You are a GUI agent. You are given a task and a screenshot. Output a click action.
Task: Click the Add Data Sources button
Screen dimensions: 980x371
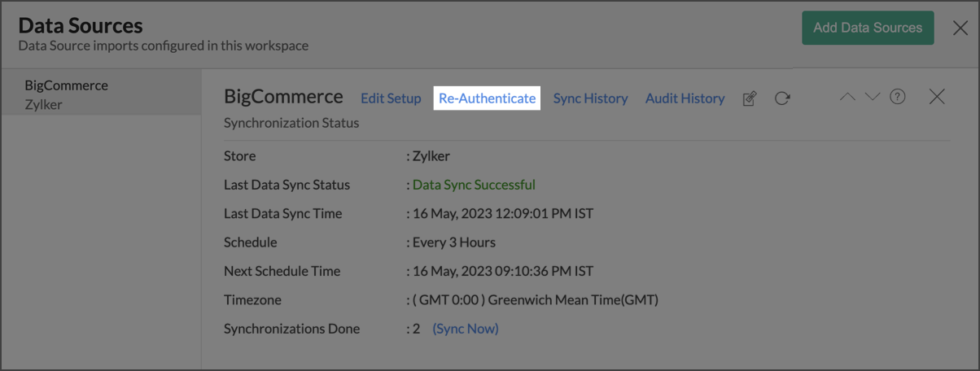click(x=868, y=28)
